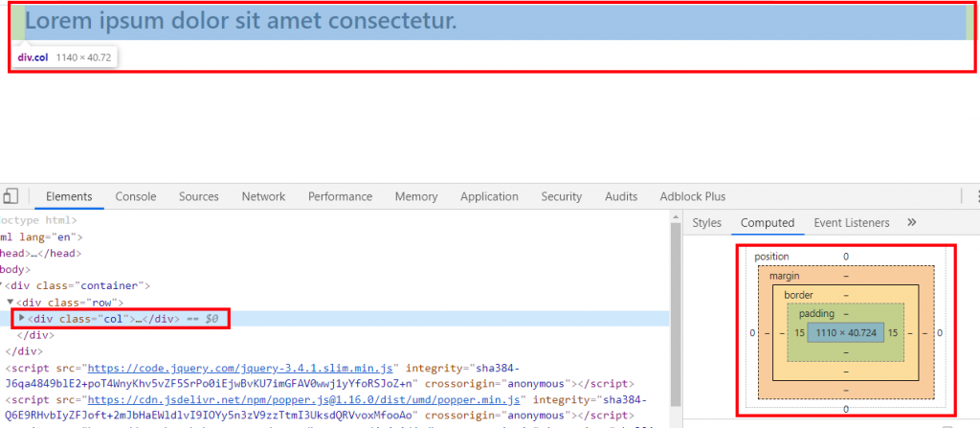Open the Security tab

[561, 196]
